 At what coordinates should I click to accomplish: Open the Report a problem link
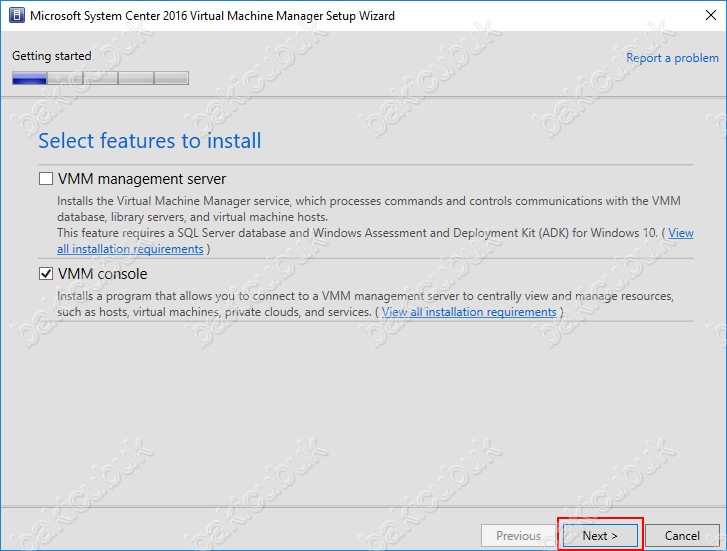coord(672,58)
